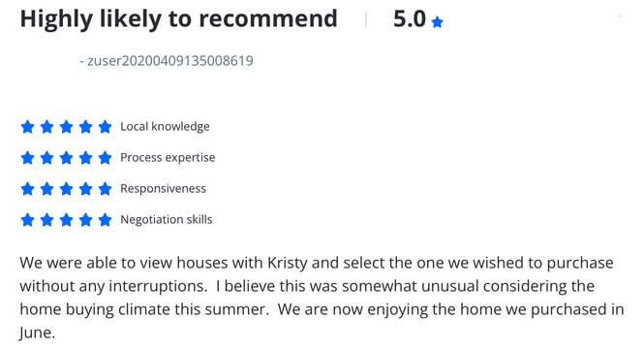Click fourth star in Negotiation skills row
The width and height of the screenshot is (644, 350).
point(86,220)
